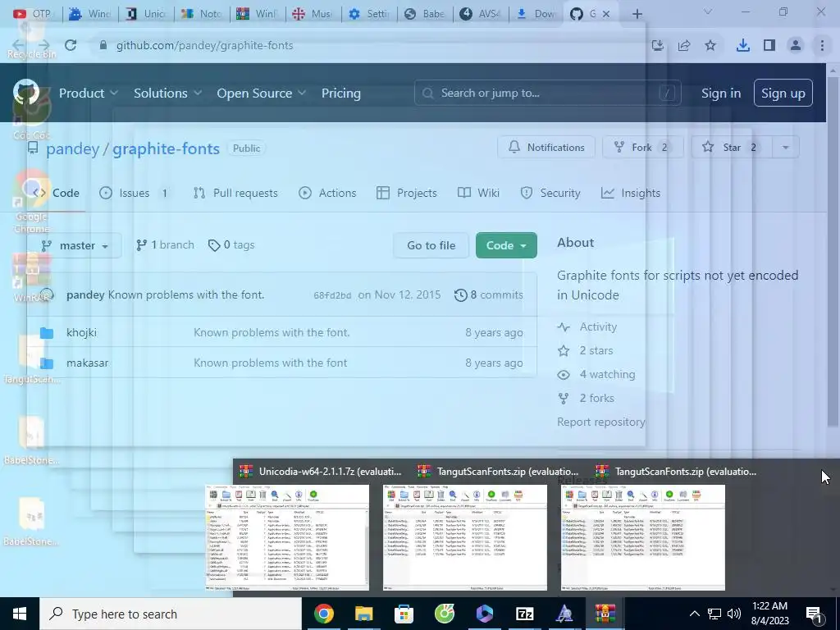Open Chrome downloads icon in toolbar
Image resolution: width=840 pixels, height=630 pixels.
pos(742,46)
